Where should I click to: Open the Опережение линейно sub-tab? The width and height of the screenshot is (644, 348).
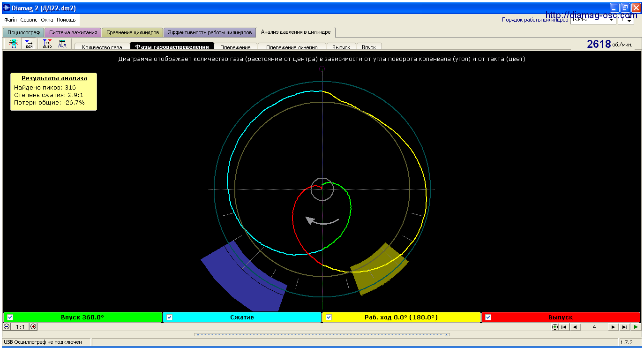tap(292, 47)
